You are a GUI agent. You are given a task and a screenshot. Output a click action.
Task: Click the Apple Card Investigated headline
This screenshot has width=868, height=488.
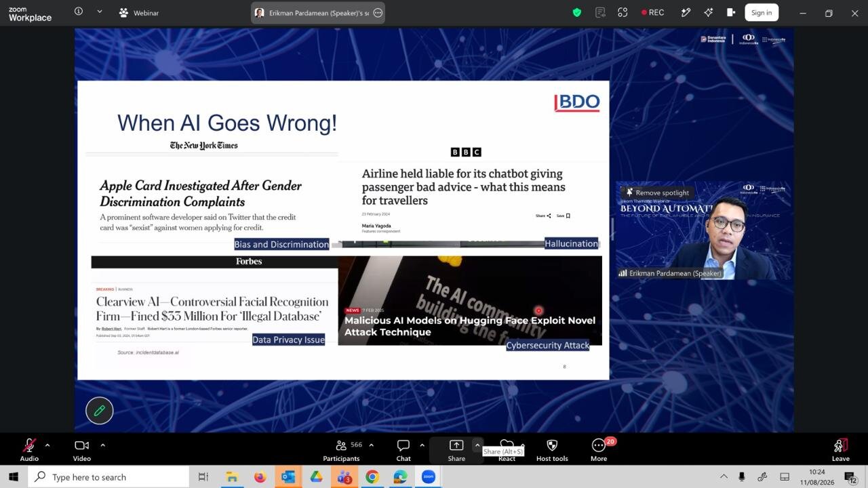pos(201,194)
